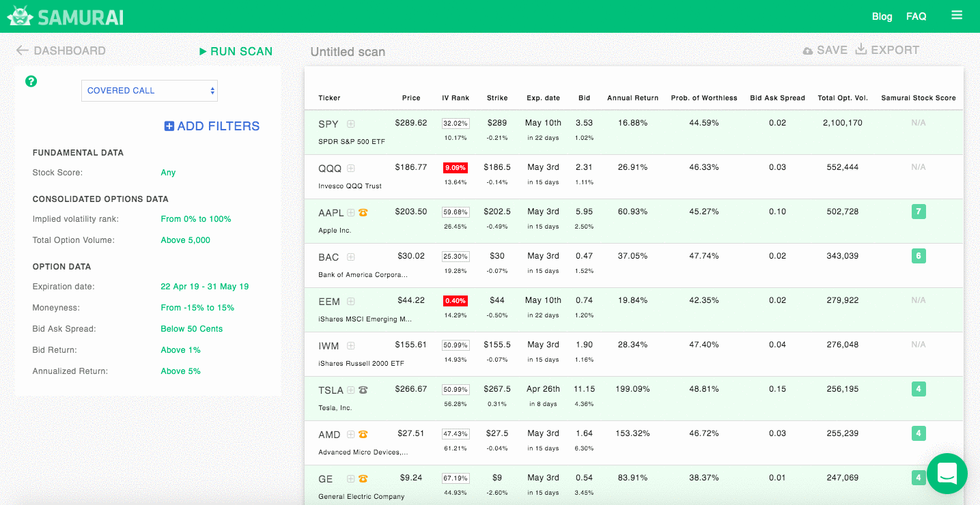Open the chat support widget
Image resolution: width=980 pixels, height=505 pixels.
point(947,474)
